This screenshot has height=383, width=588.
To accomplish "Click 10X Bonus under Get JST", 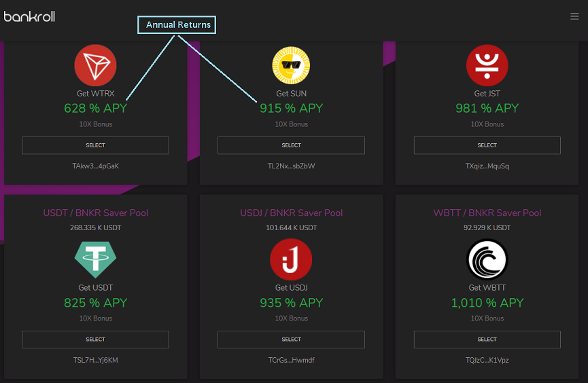I will click(x=487, y=124).
